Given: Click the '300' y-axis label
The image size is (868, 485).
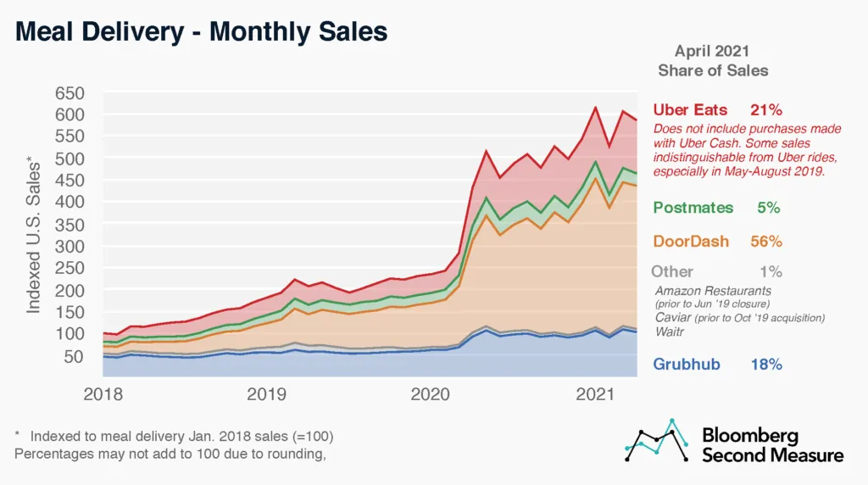Looking at the screenshot, I should pos(70,247).
